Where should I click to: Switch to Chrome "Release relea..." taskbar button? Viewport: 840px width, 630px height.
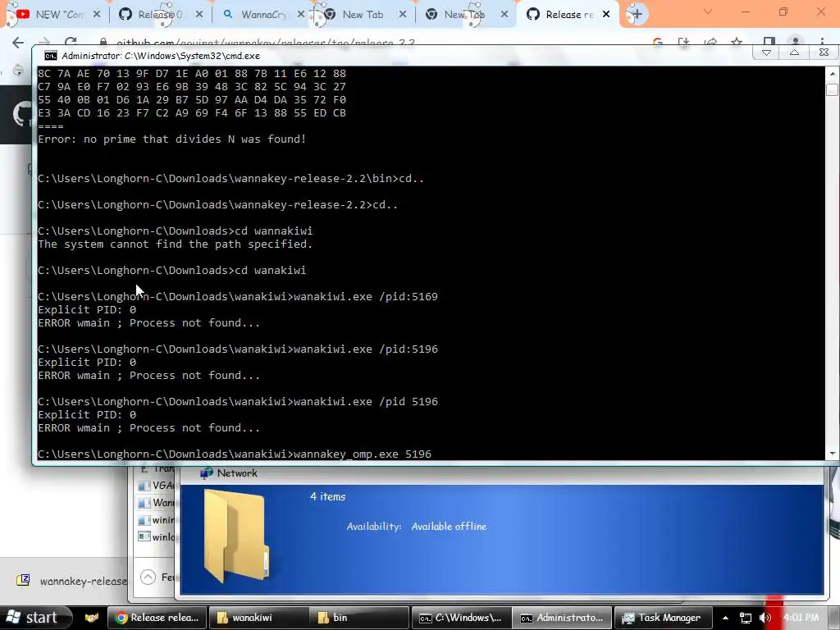point(157,618)
